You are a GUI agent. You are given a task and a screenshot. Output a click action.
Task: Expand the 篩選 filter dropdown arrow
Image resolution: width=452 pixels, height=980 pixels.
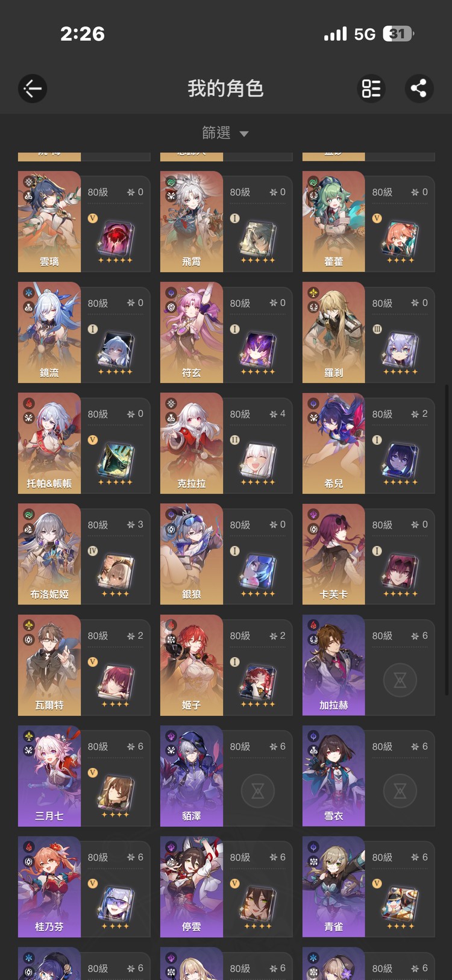click(244, 134)
